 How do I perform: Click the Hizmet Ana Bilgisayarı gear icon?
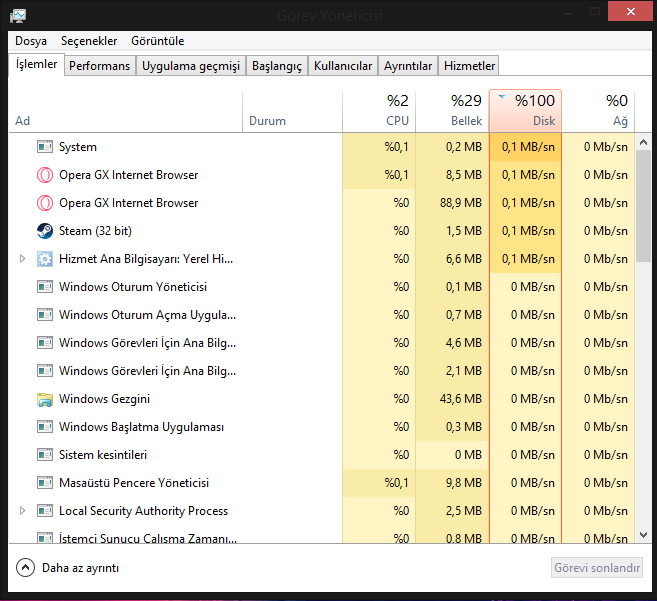[x=45, y=259]
